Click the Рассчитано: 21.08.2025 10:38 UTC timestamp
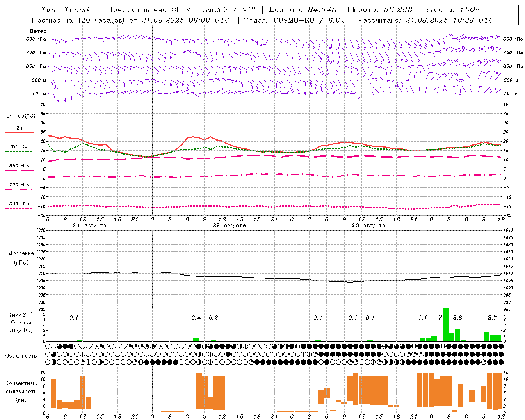The height and width of the screenshot is (420, 525). tap(426, 20)
